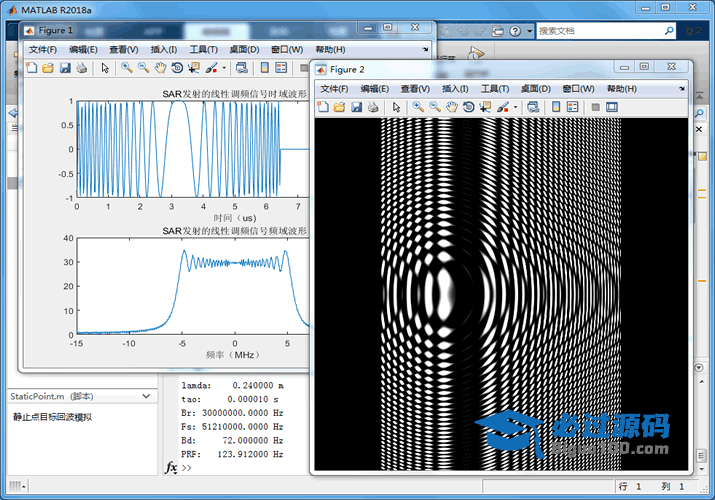Insert Legend icon in Figure 1 toolbar
The height and width of the screenshot is (500, 715).
281,68
